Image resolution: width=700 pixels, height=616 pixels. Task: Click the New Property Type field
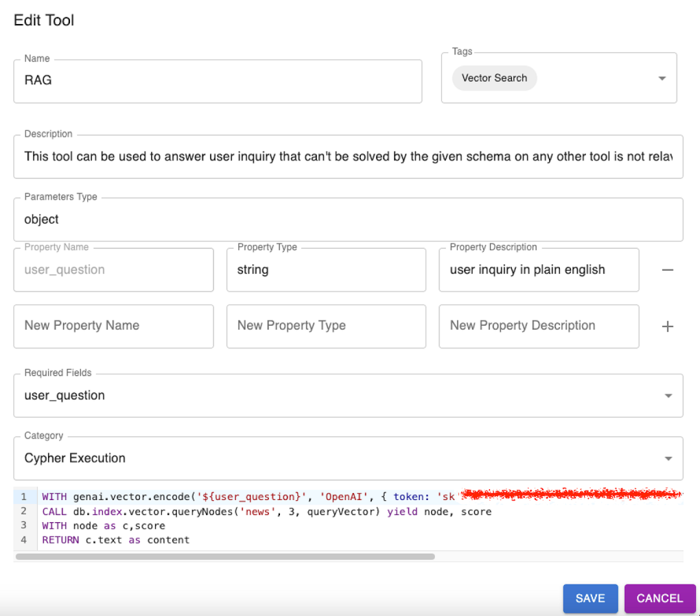point(326,326)
